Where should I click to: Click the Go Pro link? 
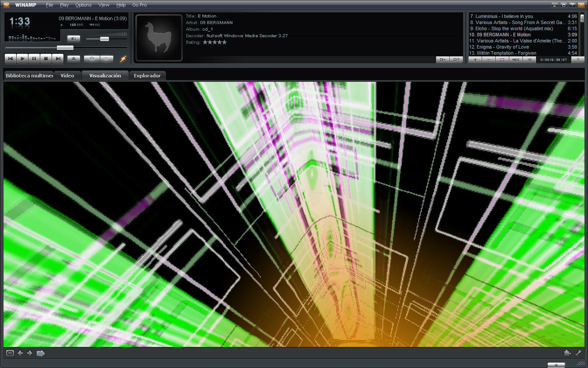coord(140,5)
